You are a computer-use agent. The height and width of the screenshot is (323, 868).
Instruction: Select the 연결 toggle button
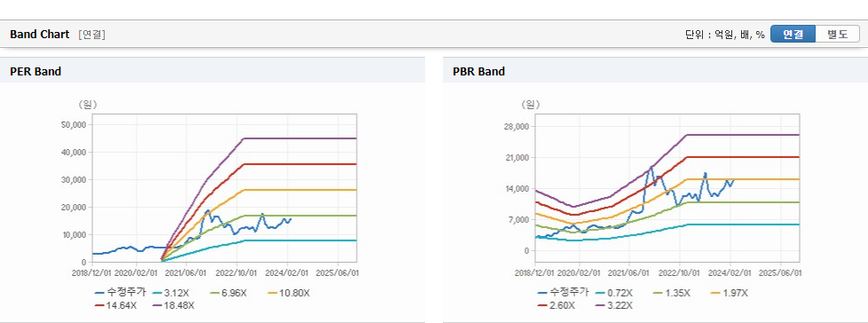(793, 35)
